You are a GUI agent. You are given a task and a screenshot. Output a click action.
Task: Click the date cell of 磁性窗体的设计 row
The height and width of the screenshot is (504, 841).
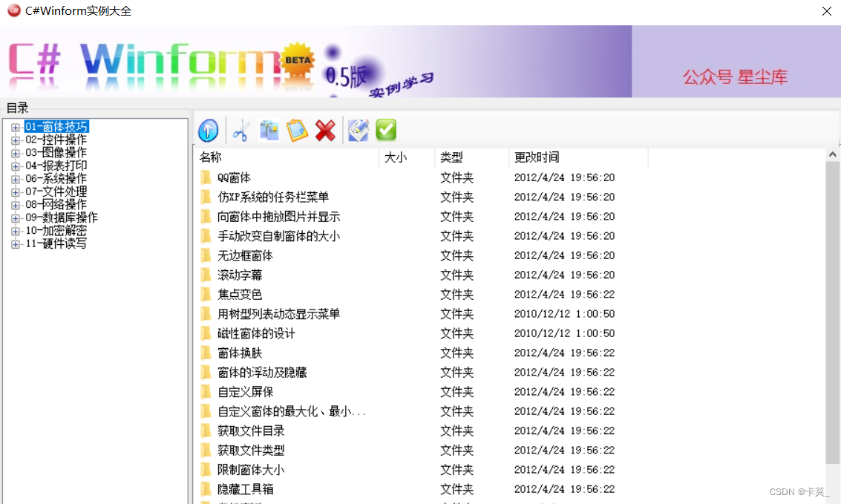[x=564, y=333]
